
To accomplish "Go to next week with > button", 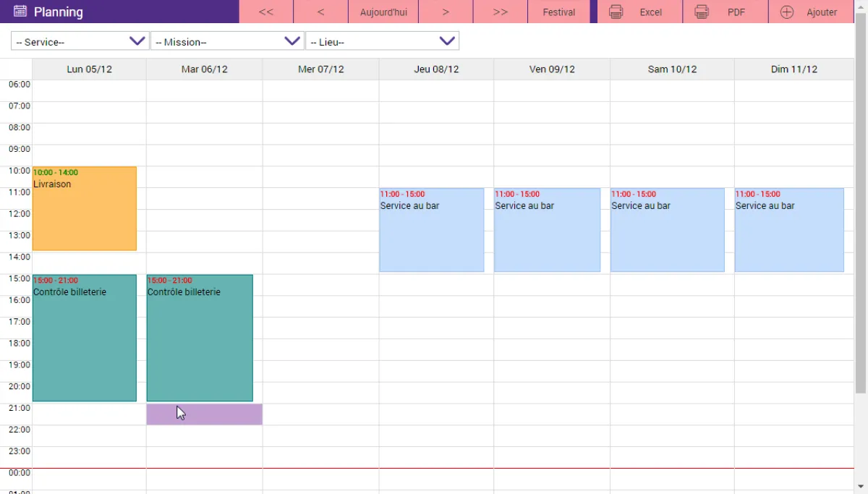I will point(446,12).
